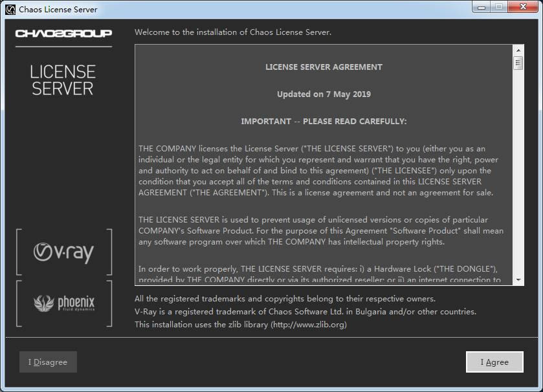Click the Phoenix fluid dynamics logo
Screen dimensions: 543x392
[64, 303]
